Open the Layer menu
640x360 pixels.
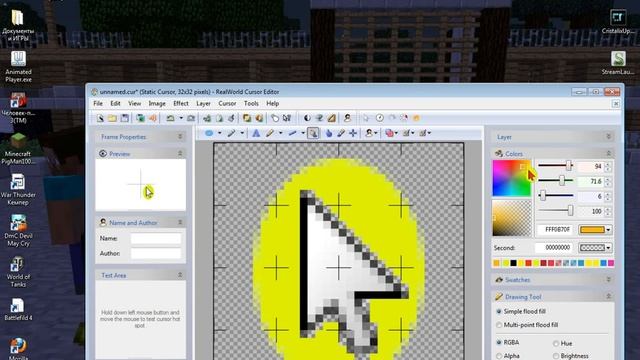point(203,104)
